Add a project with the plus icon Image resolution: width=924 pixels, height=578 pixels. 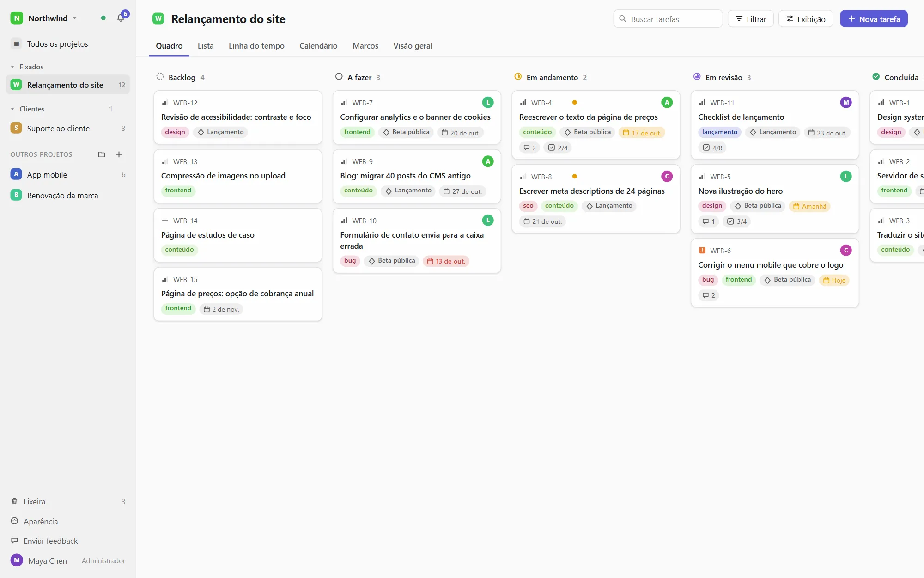tap(119, 154)
